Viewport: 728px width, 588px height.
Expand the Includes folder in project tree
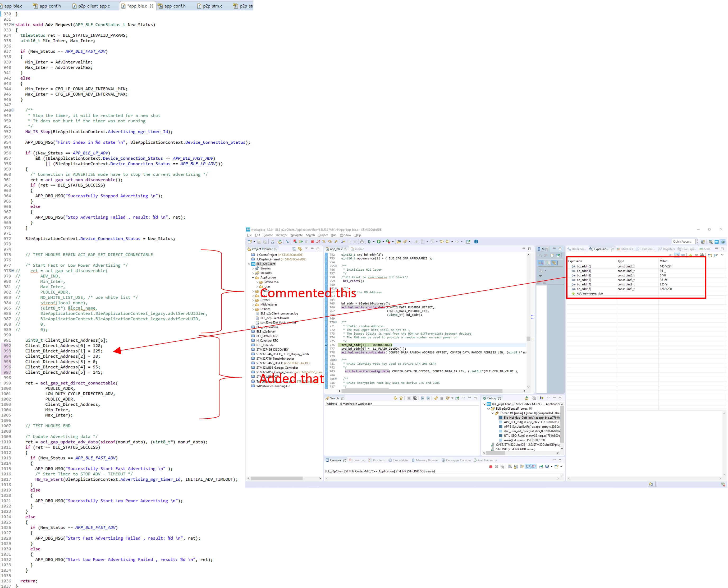(253, 273)
